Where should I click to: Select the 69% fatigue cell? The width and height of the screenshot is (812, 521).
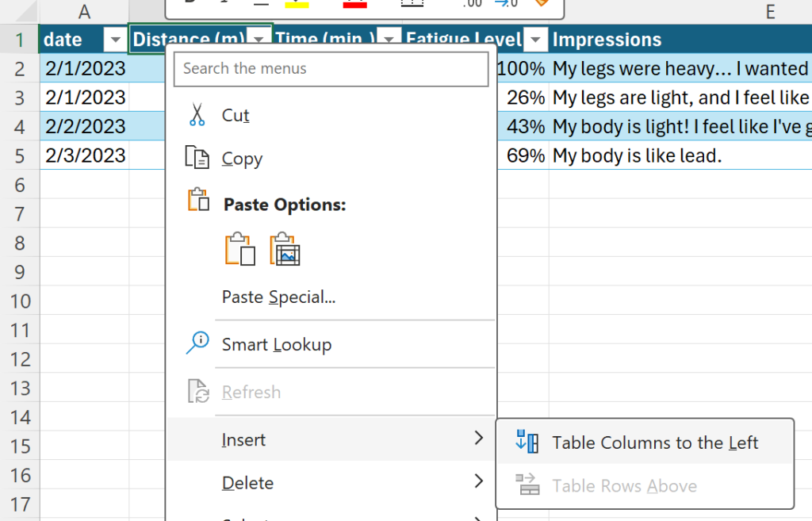pos(523,155)
